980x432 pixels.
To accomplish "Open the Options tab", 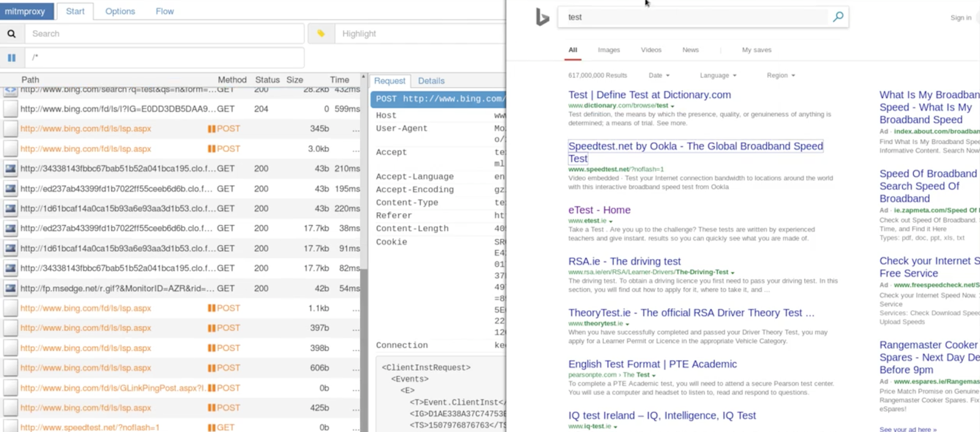I will pos(120,11).
